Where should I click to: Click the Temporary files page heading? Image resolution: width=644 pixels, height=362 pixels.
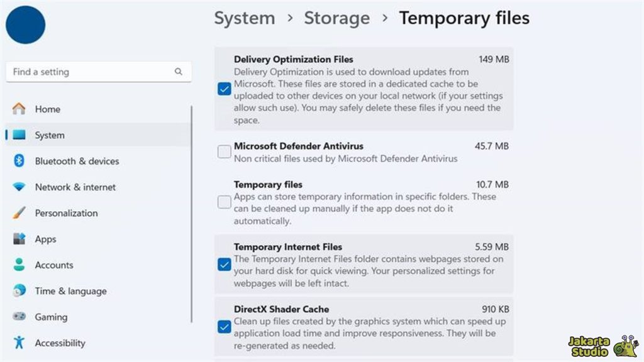click(x=464, y=18)
